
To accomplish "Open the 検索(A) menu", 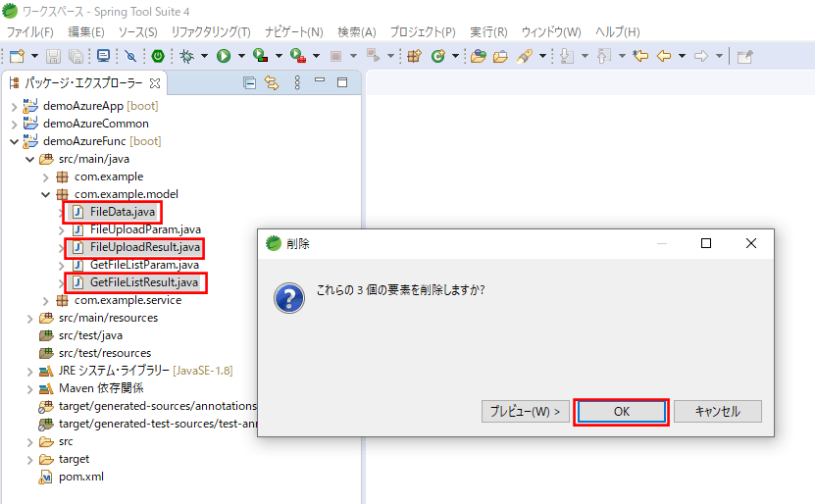I will click(x=357, y=32).
